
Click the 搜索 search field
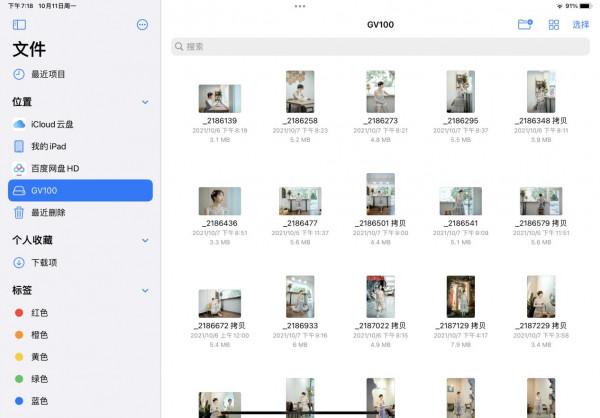coord(380,46)
